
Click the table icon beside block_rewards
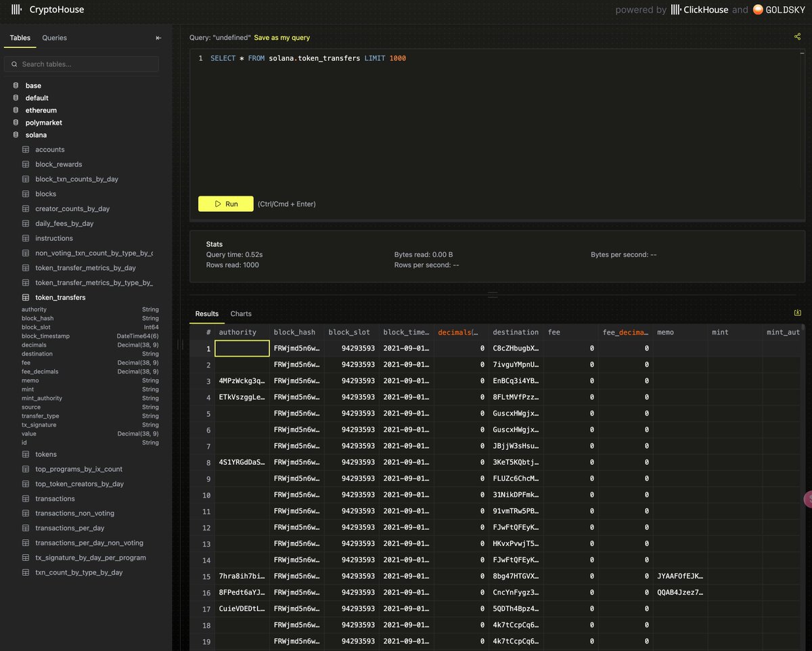point(26,164)
